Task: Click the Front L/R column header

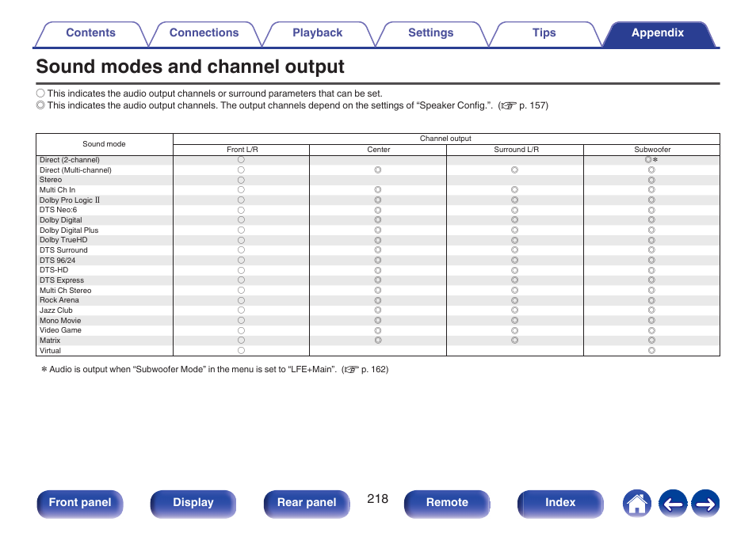Action: tap(242, 150)
